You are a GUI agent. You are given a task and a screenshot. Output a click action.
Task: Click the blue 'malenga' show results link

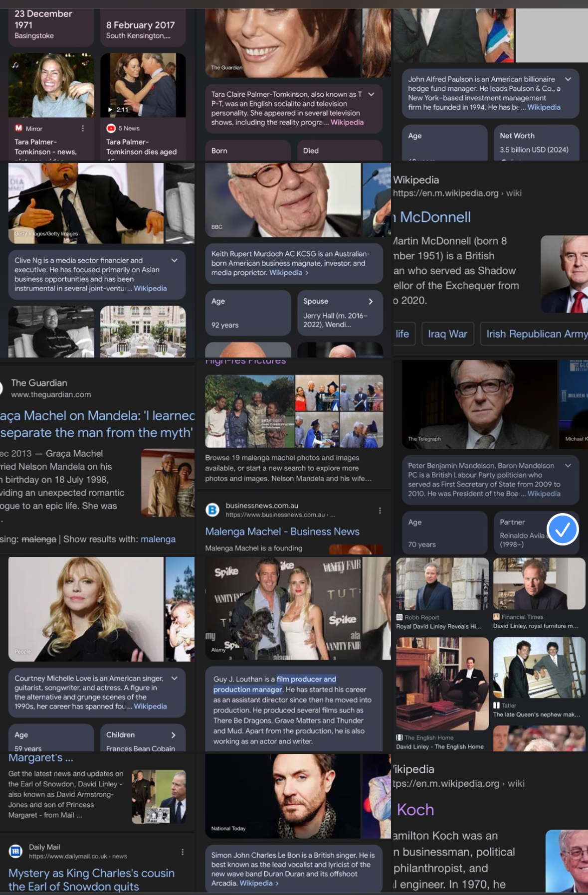pos(158,539)
